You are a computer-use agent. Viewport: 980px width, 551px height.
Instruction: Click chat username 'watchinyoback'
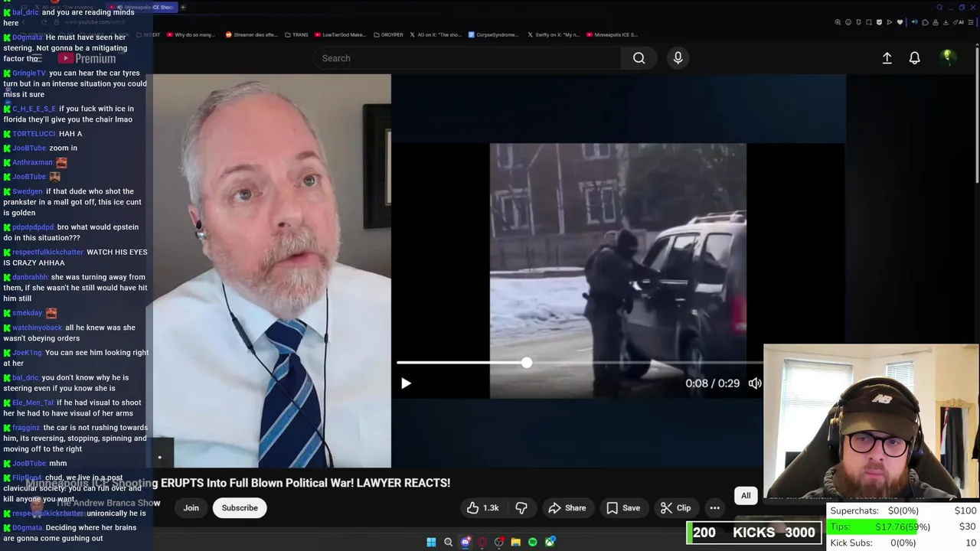tap(38, 328)
